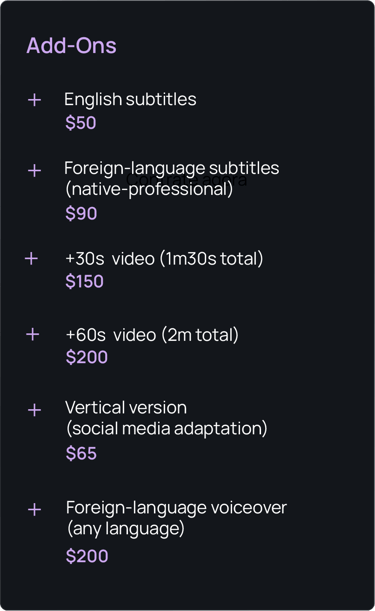The width and height of the screenshot is (375, 611).
Task: Click the Add-Ons heading
Action: (x=71, y=46)
